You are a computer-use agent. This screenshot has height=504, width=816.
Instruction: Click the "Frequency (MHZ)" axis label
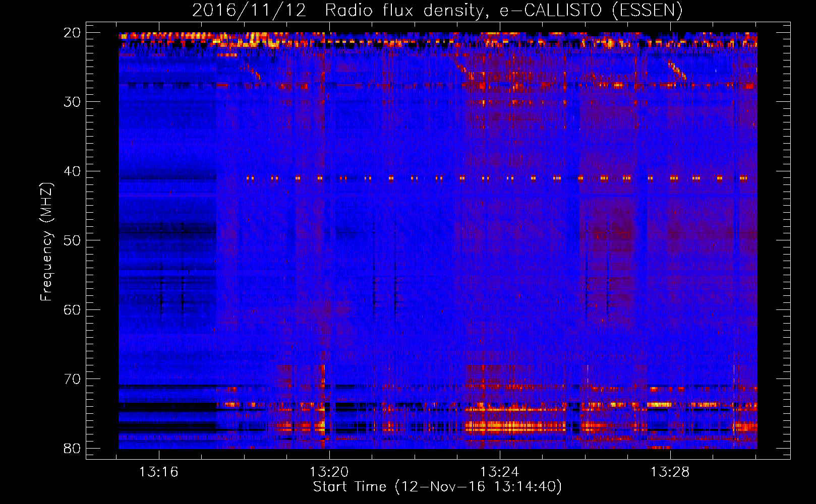46,242
